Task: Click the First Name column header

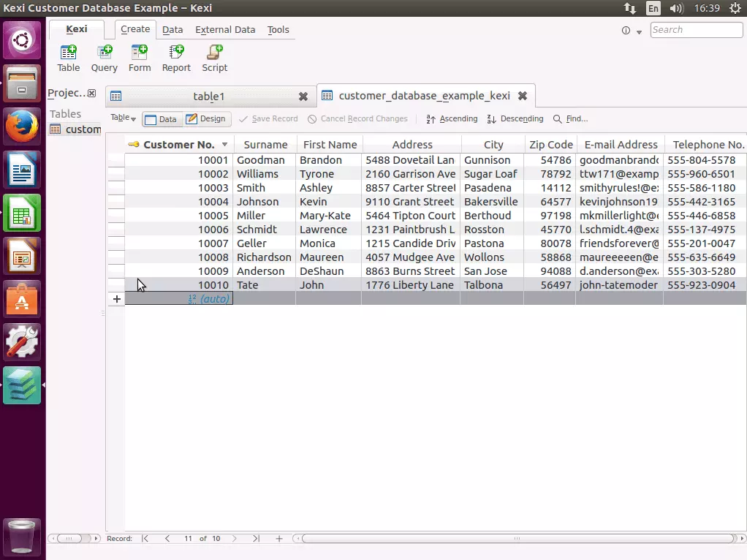Action: (x=330, y=145)
